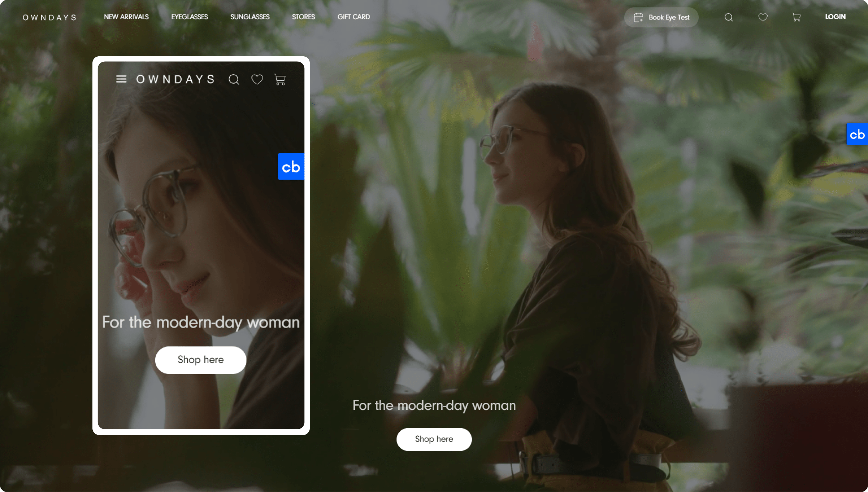Open wishlist via desktop heart icon
This screenshot has height=492, width=868.
pyautogui.click(x=763, y=17)
